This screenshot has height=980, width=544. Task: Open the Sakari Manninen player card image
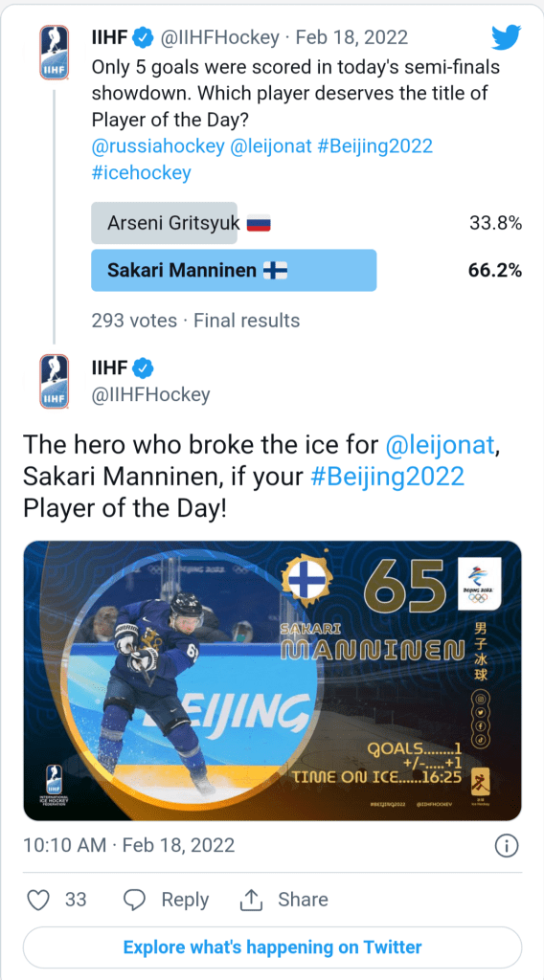click(x=273, y=680)
